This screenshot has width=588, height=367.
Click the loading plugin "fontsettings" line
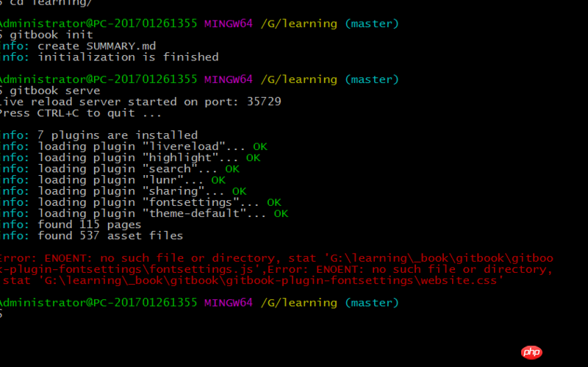140,202
